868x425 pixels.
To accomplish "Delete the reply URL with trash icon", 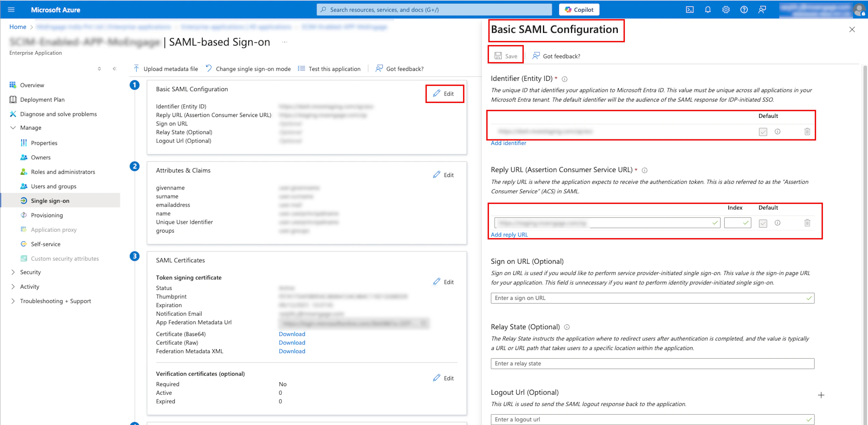I will point(807,223).
